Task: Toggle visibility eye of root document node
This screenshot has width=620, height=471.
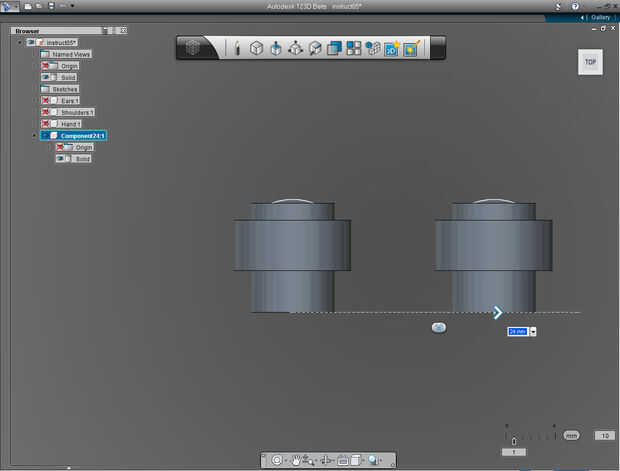Action: point(31,42)
